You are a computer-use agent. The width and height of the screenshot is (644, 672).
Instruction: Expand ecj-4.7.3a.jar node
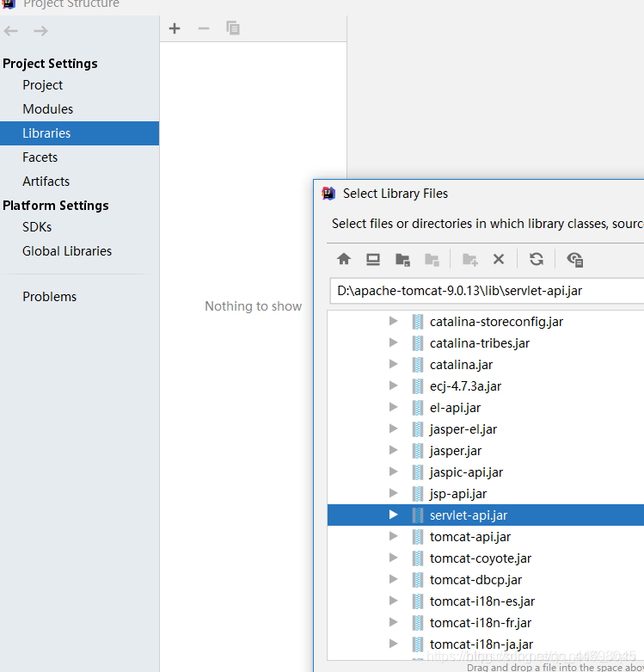[393, 385]
